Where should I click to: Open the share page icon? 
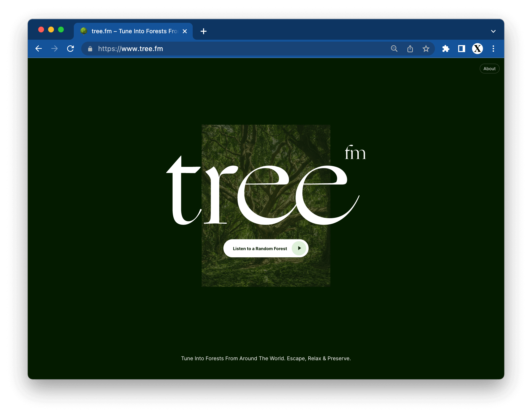pyautogui.click(x=410, y=49)
